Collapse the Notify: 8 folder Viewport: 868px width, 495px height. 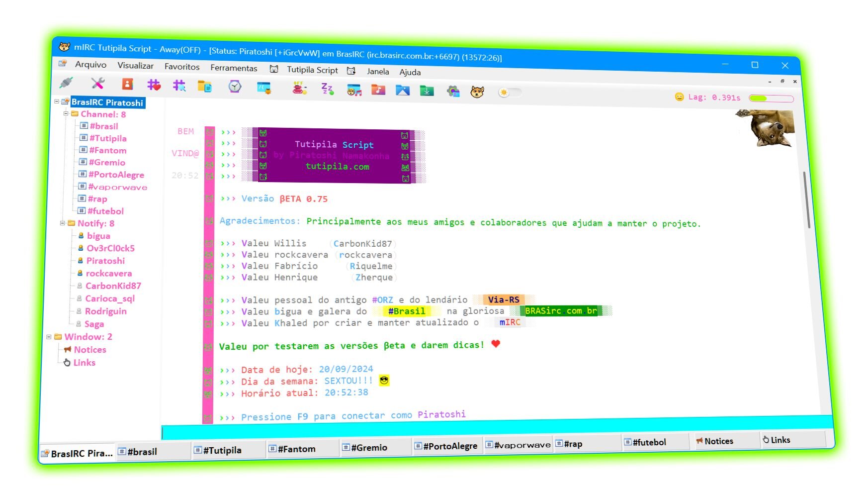(62, 223)
